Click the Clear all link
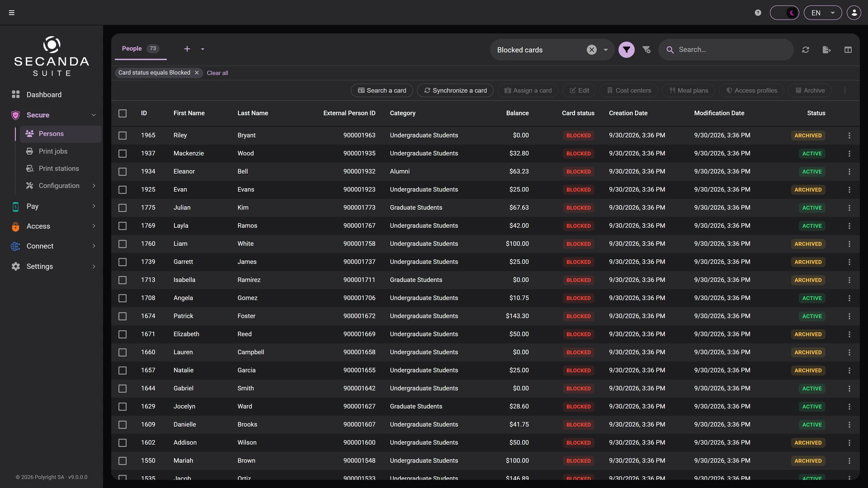 217,73
